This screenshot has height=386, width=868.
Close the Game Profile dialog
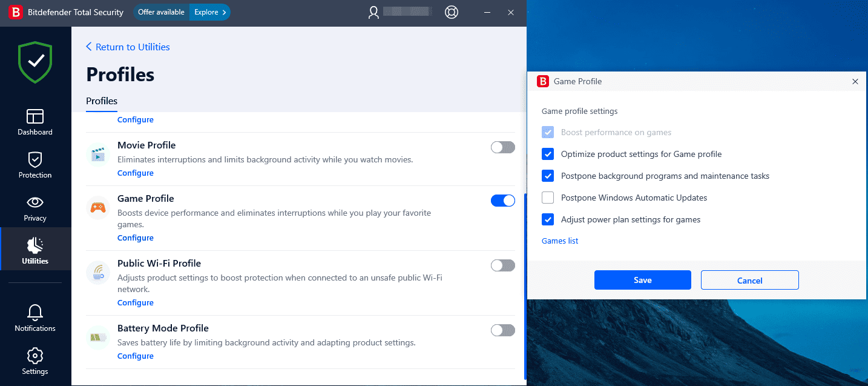[855, 81]
